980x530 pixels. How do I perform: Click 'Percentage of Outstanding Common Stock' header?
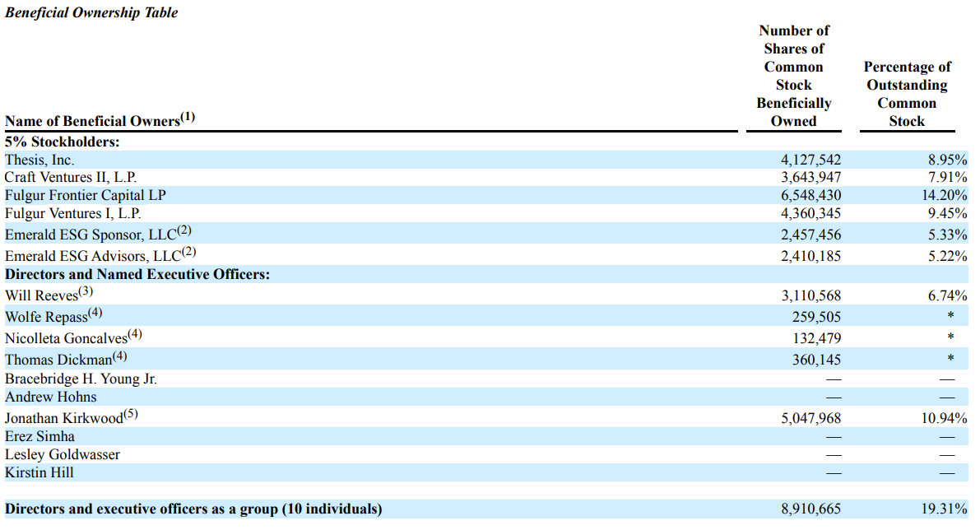click(907, 94)
